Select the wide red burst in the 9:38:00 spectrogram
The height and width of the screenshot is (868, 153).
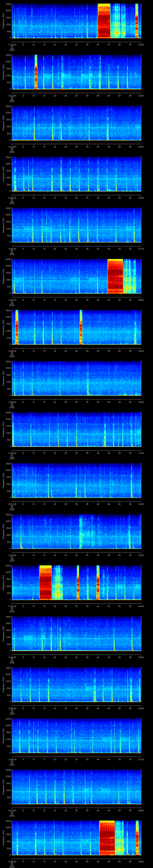(x=107, y=838)
